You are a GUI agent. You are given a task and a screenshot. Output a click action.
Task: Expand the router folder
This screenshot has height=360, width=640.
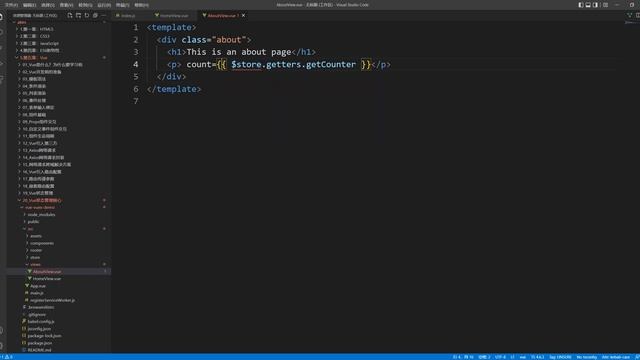click(x=58, y=250)
